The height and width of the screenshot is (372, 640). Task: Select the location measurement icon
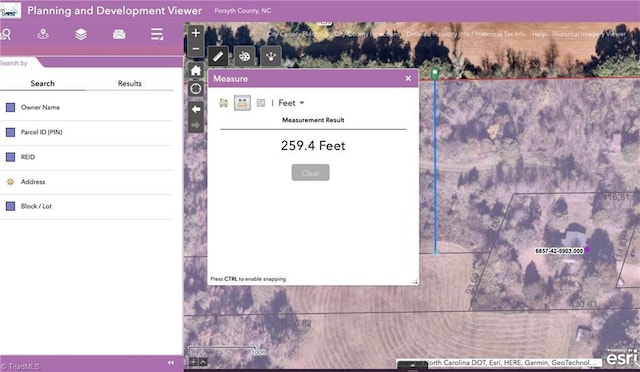pyautogui.click(x=261, y=103)
